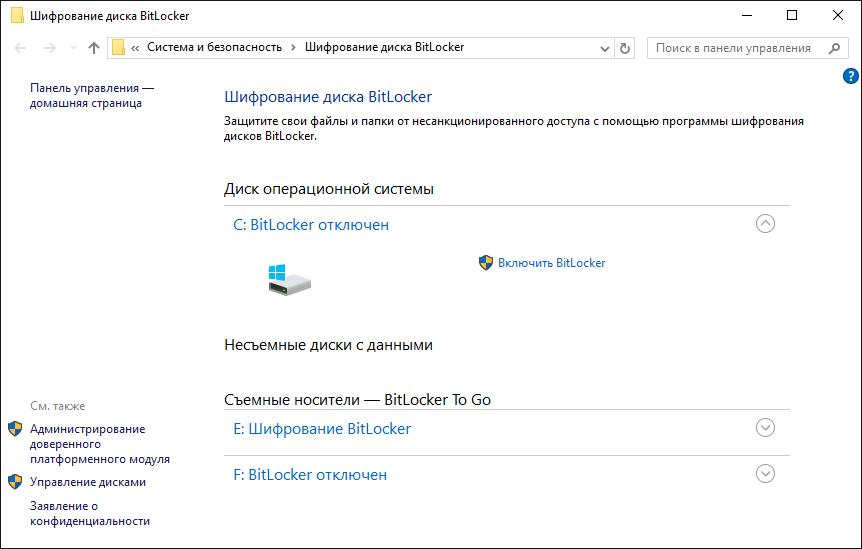Go up one level with the up arrow

coord(94,48)
